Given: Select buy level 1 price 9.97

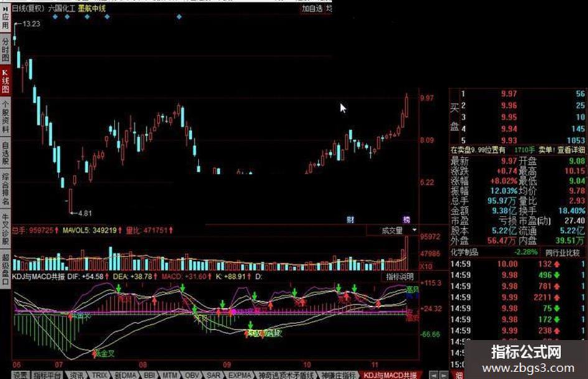Looking at the screenshot, I should click(509, 94).
